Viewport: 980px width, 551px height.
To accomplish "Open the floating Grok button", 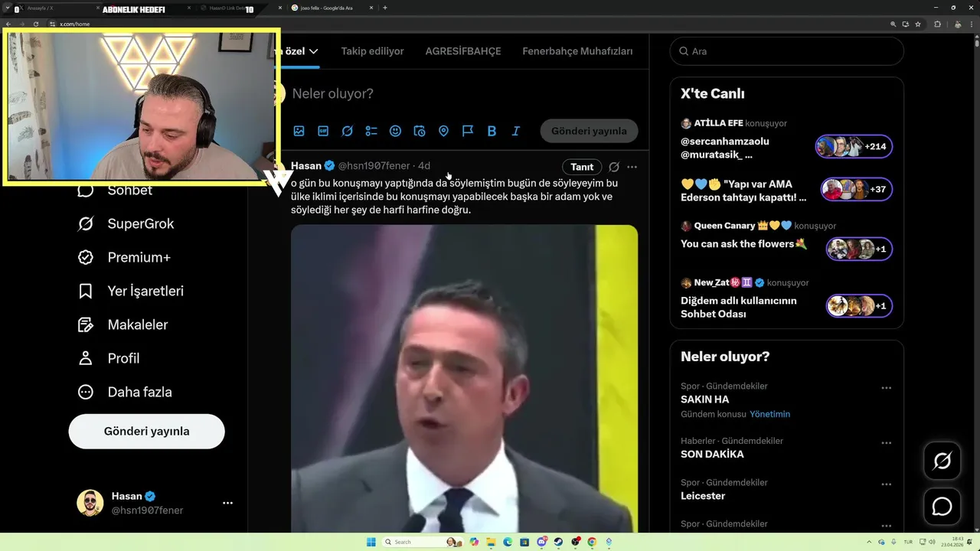I will point(942,461).
